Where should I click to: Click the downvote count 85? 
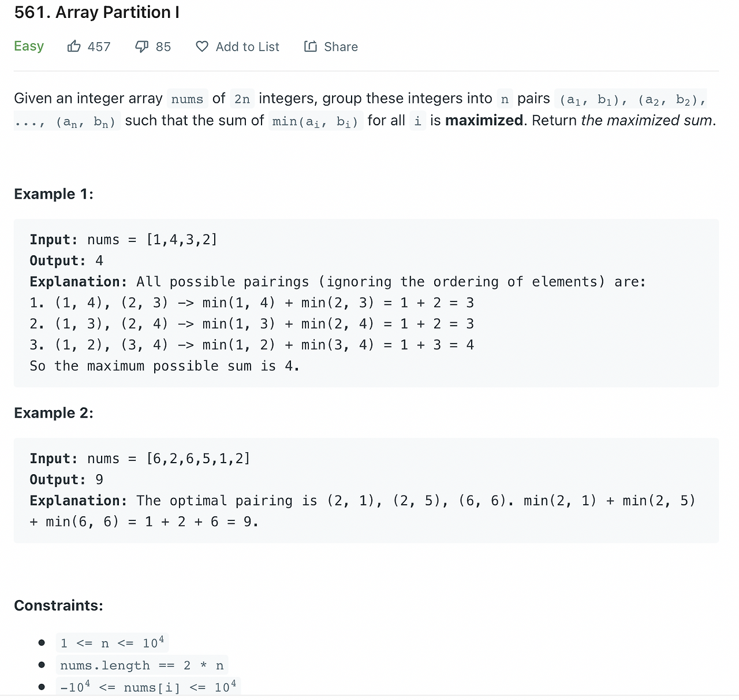(x=163, y=46)
